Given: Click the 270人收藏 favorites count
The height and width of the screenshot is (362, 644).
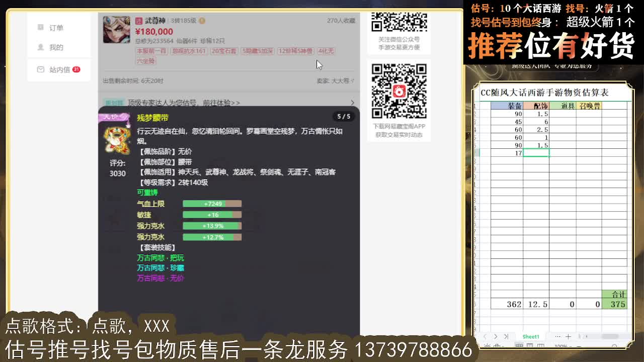Looking at the screenshot, I should pos(341,21).
